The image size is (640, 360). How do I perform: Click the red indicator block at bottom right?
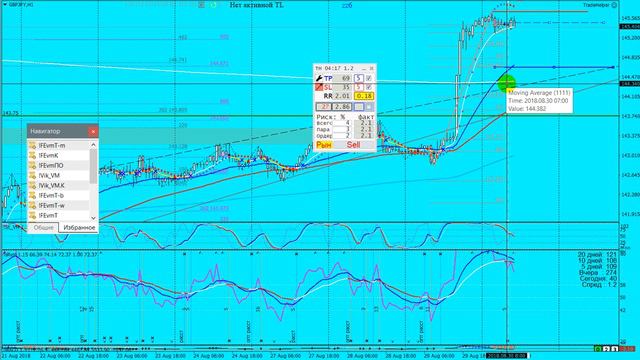pos(627,349)
